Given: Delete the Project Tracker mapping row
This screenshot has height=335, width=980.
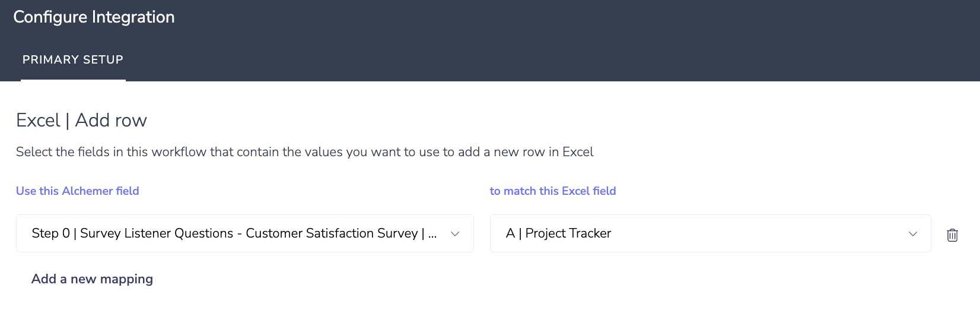Looking at the screenshot, I should [952, 235].
